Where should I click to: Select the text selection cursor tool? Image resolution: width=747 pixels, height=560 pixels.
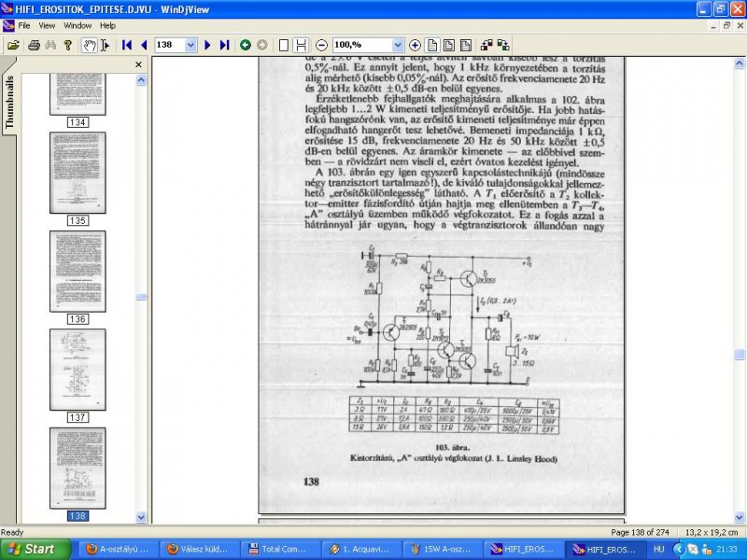point(106,45)
